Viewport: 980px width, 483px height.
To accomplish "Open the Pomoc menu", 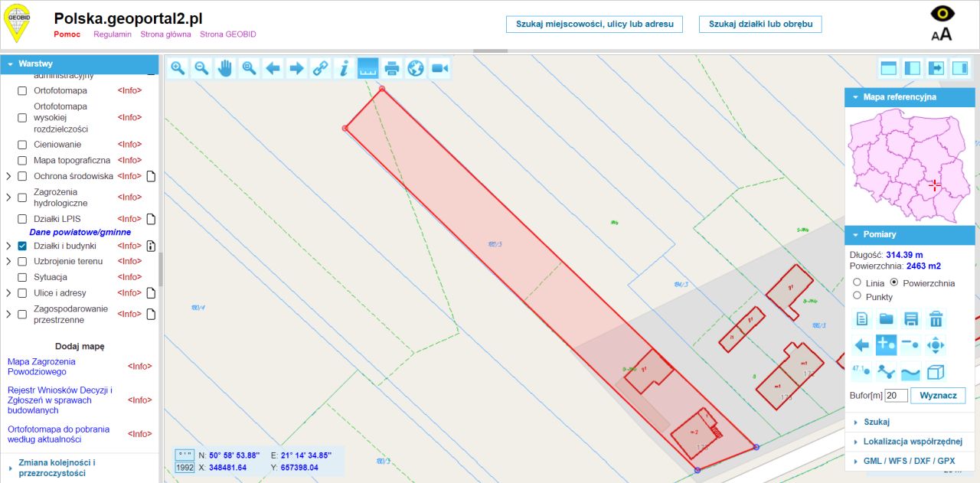I will (x=67, y=34).
